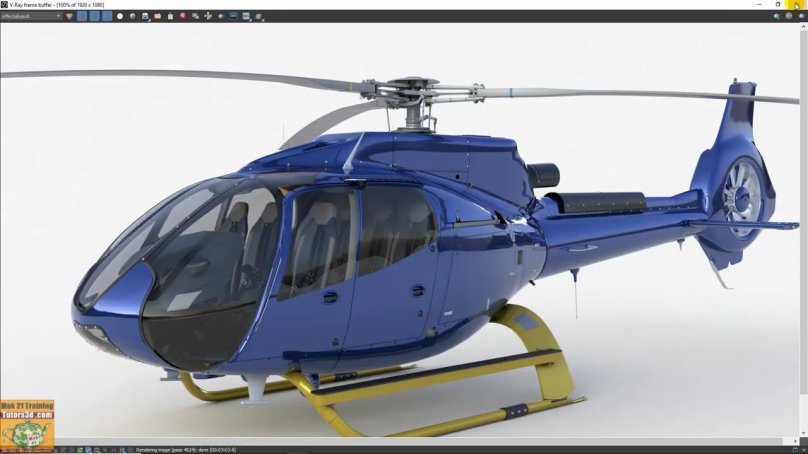Screen dimensions: 808x454
Task: Toggle the blue channel view
Action: pyautogui.click(x=107, y=17)
